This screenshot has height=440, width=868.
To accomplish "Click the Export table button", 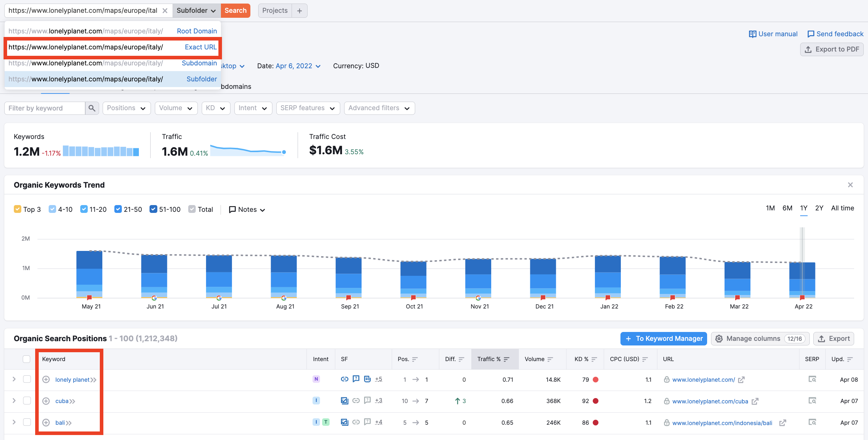I will 834,339.
